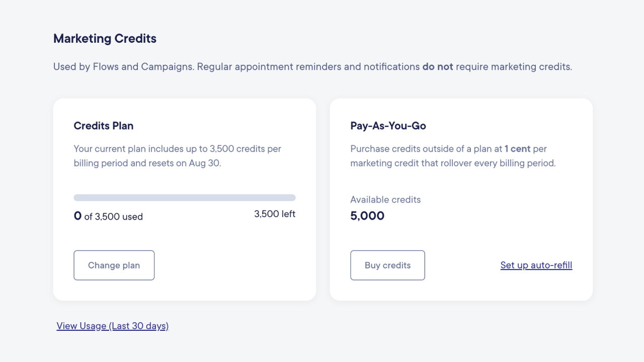Click the "Aug 30" reset date text

(x=205, y=163)
